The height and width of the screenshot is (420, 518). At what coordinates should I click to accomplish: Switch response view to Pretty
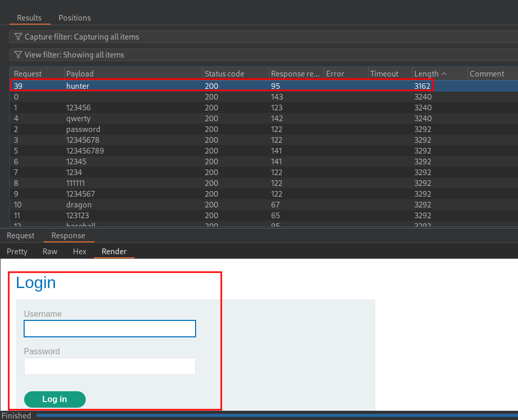[17, 252]
